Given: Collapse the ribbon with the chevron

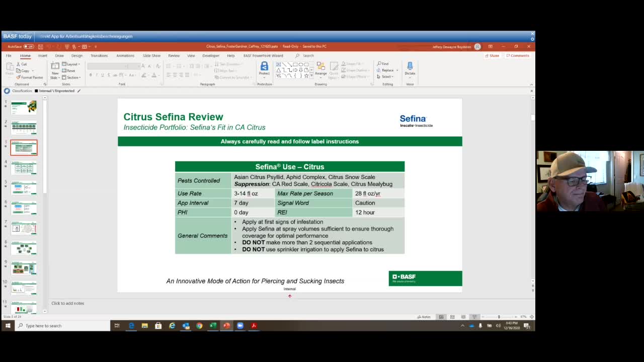Looking at the screenshot, I should (531, 84).
